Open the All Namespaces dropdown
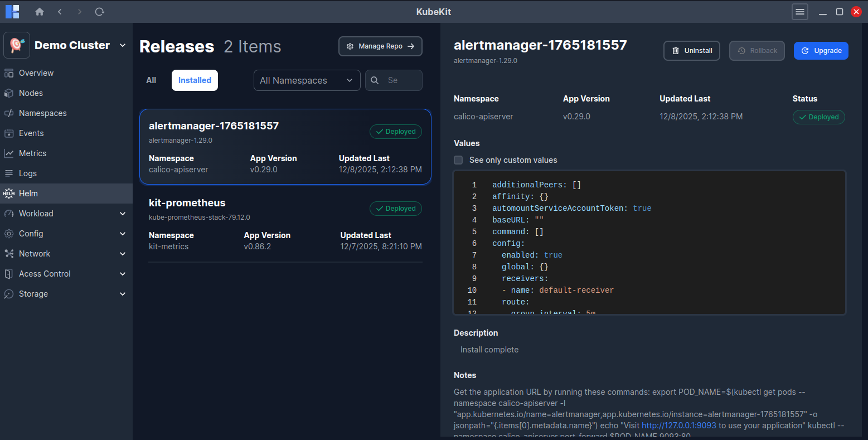This screenshot has height=440, width=868. (x=307, y=80)
